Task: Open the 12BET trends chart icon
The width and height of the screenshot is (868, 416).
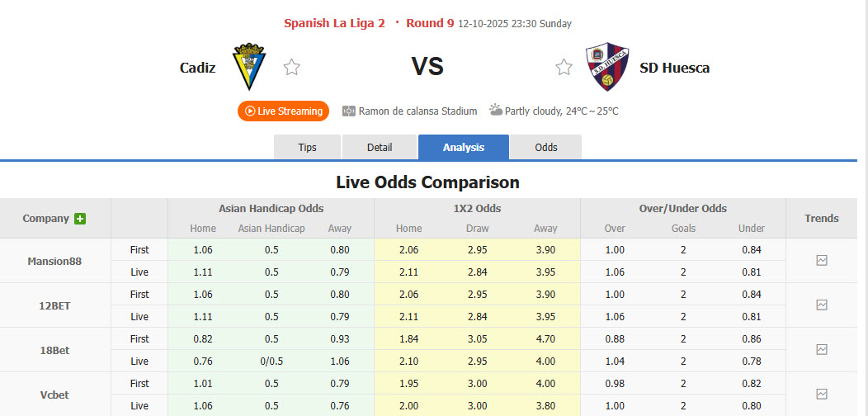Action: pyautogui.click(x=821, y=305)
